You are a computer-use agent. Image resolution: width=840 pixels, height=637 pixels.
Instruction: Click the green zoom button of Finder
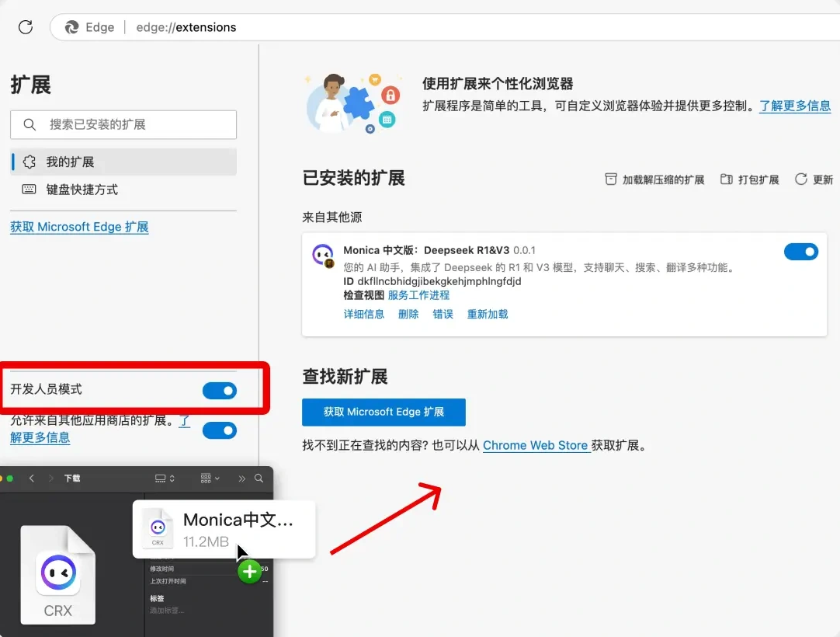9,479
